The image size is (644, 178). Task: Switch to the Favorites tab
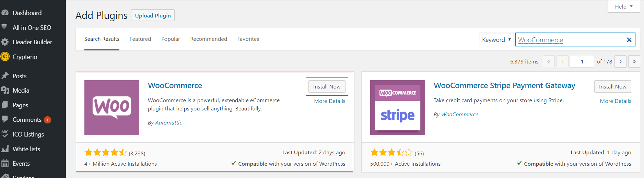248,39
